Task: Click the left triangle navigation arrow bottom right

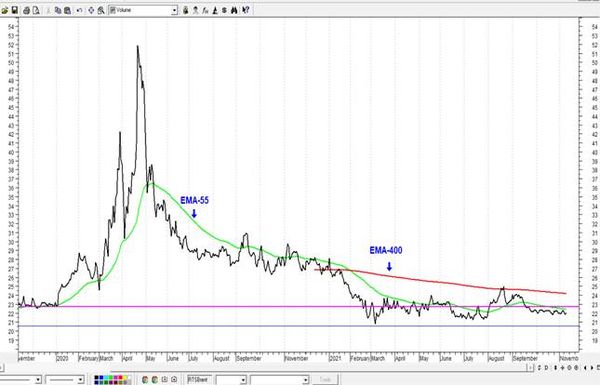Action: point(585,368)
